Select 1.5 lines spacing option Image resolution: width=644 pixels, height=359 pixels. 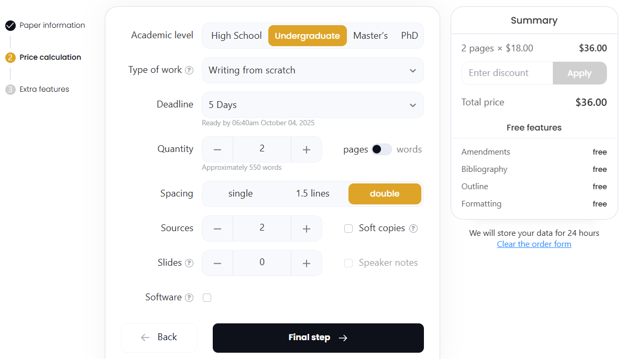pyautogui.click(x=312, y=193)
